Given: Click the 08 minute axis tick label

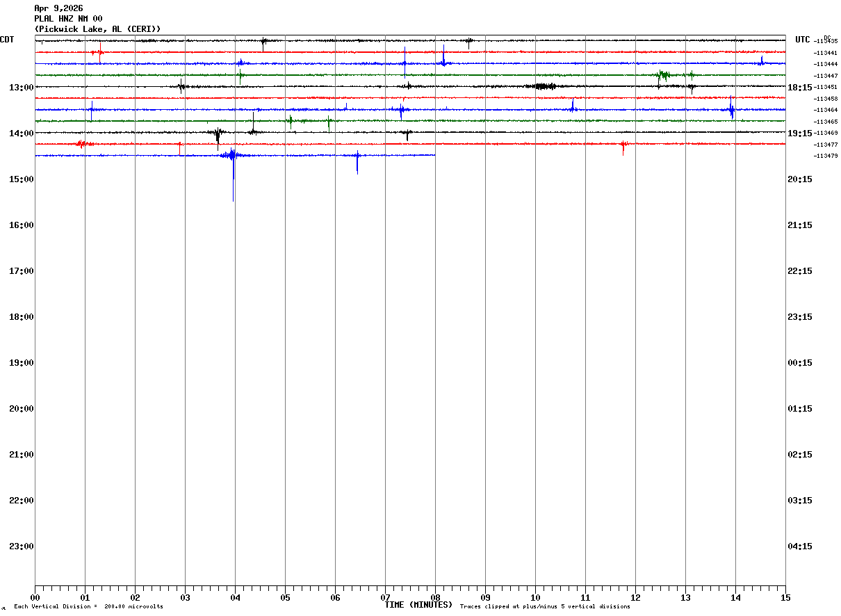Looking at the screenshot, I should click(x=435, y=597).
